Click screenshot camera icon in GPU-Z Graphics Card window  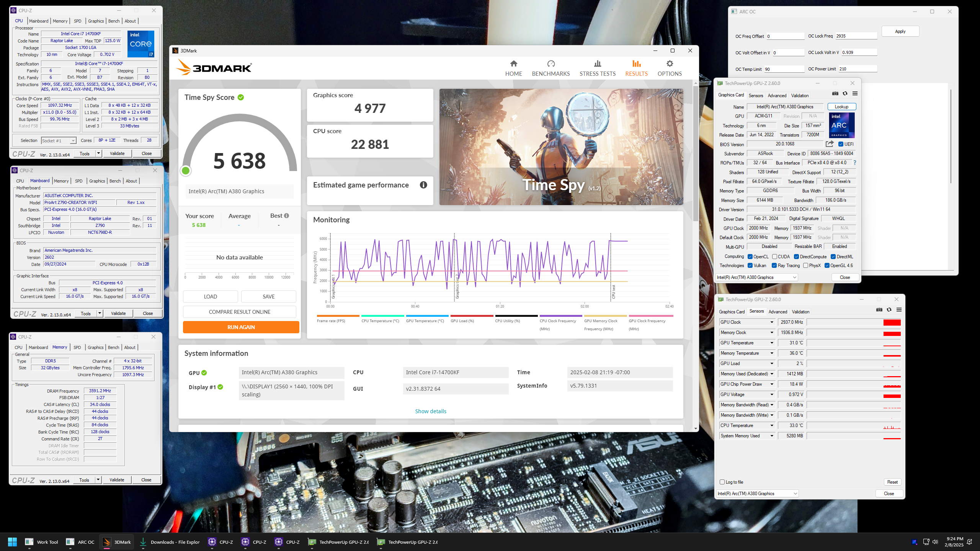(x=835, y=94)
